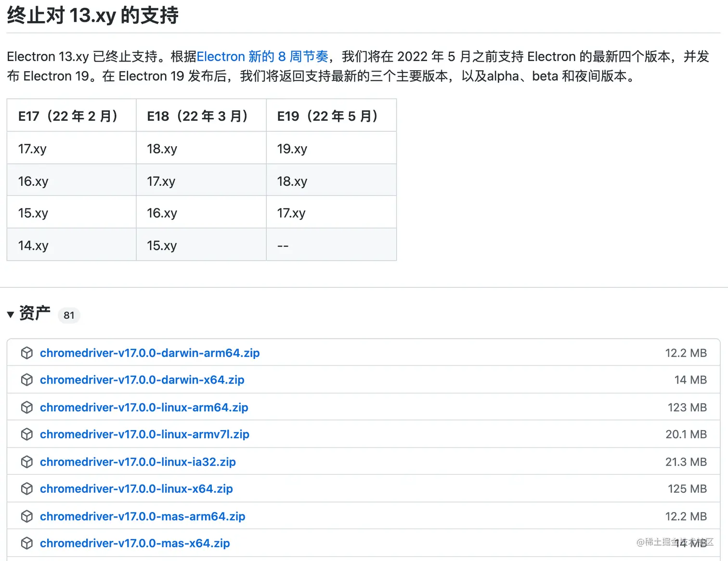Click package icon beside chromedriver-v17.0.0-darwin-x64.zip

(27, 380)
